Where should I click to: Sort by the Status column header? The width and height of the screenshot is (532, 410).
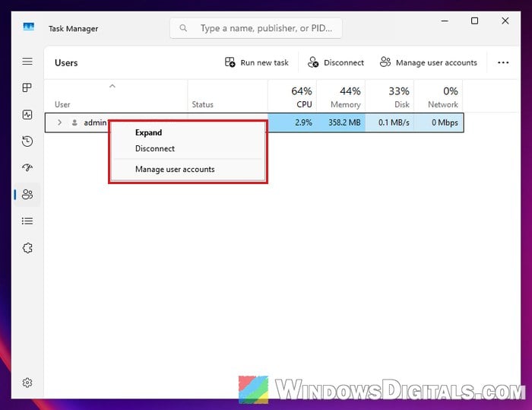[228, 96]
